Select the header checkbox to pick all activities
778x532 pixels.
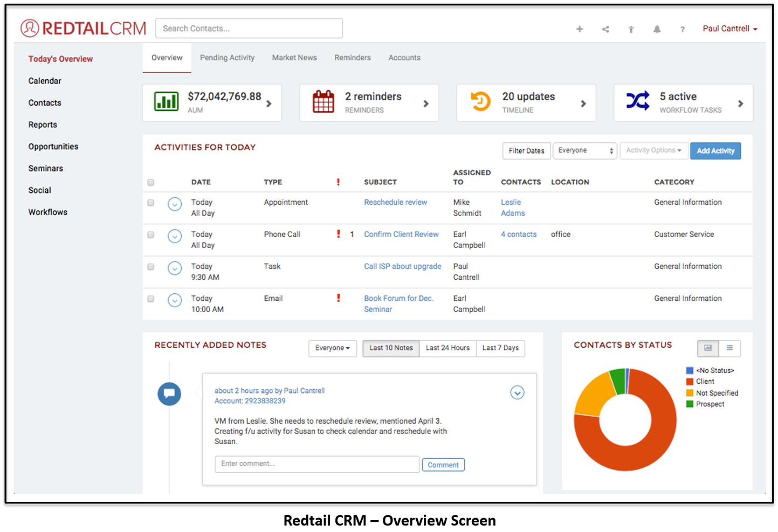tap(151, 182)
